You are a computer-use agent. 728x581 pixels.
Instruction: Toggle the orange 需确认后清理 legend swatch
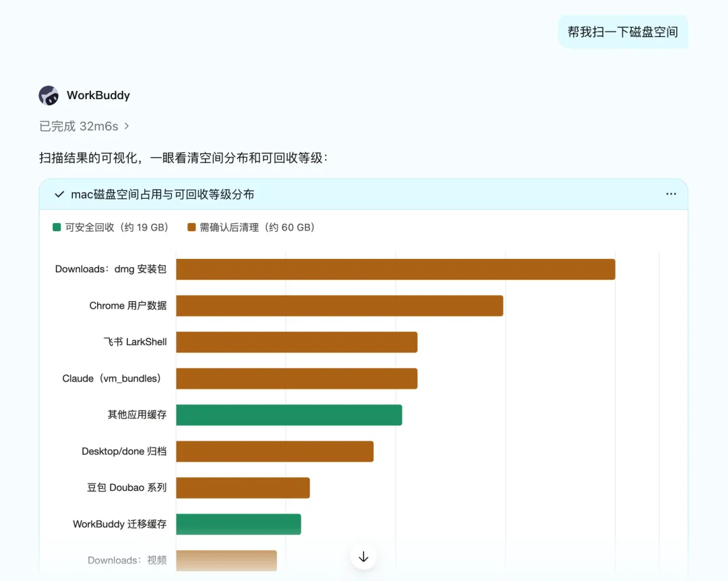click(x=191, y=227)
